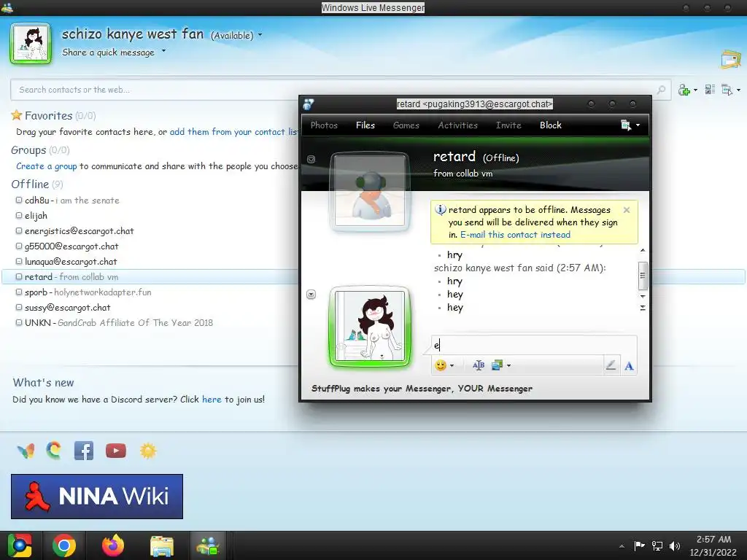Open the Photos tab in chat
This screenshot has height=560, width=747.
tap(324, 125)
